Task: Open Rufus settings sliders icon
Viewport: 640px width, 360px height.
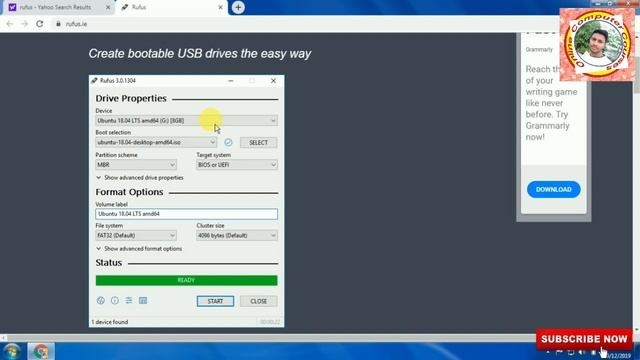Action: point(129,301)
